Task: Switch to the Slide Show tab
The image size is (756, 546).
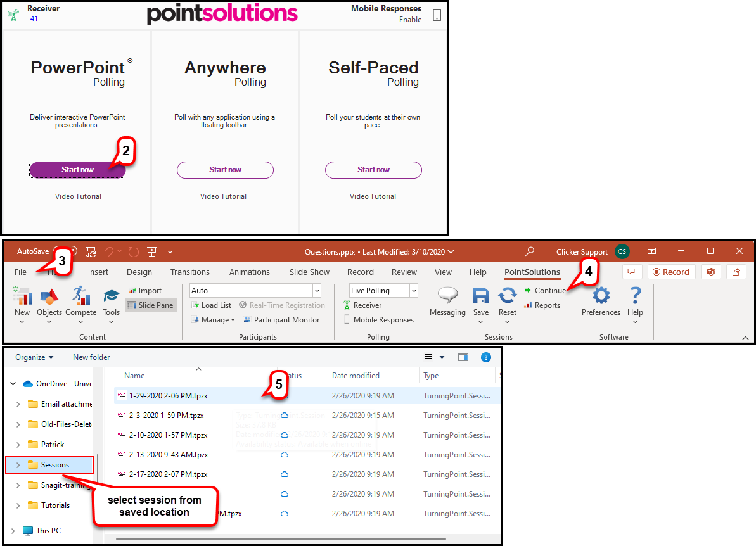Action: tap(309, 272)
